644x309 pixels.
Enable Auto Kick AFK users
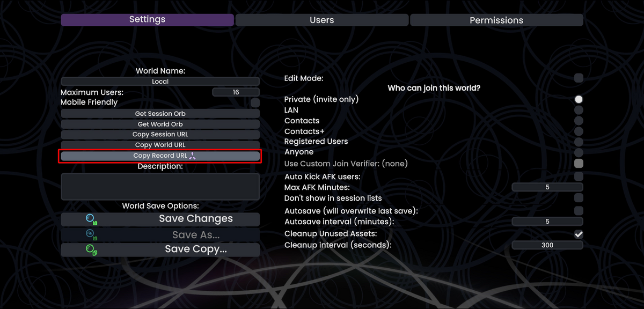579,176
